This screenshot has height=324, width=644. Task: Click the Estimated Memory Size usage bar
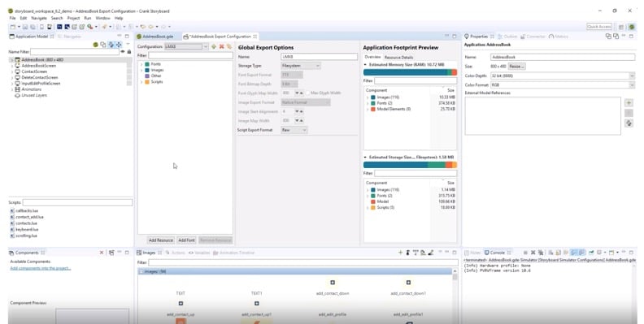[x=410, y=72]
